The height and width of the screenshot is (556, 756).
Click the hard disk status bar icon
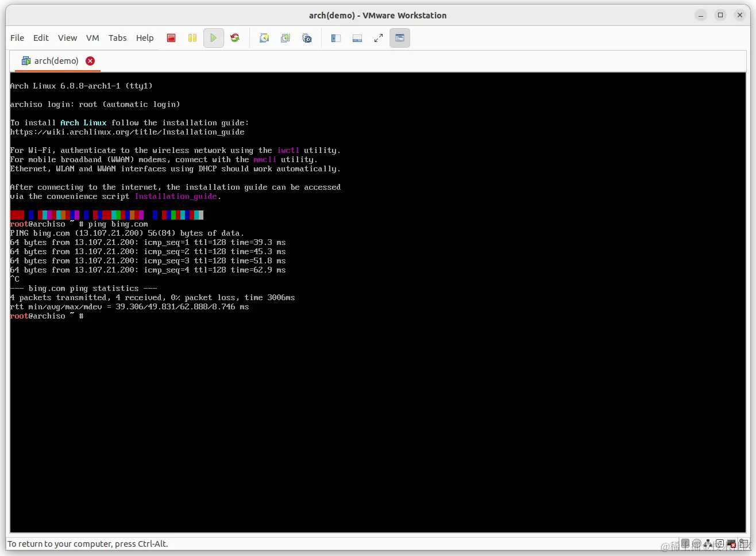(x=685, y=543)
